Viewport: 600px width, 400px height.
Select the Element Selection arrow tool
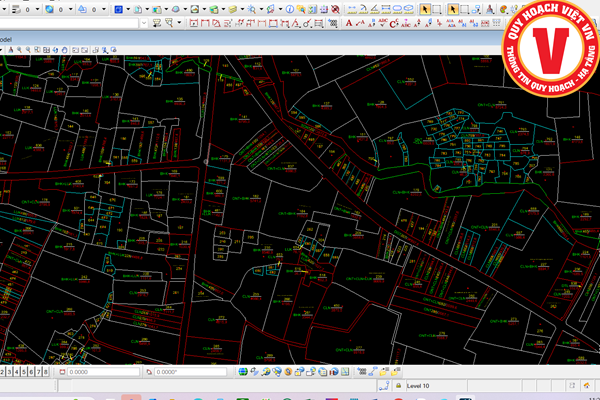[x=425, y=8]
